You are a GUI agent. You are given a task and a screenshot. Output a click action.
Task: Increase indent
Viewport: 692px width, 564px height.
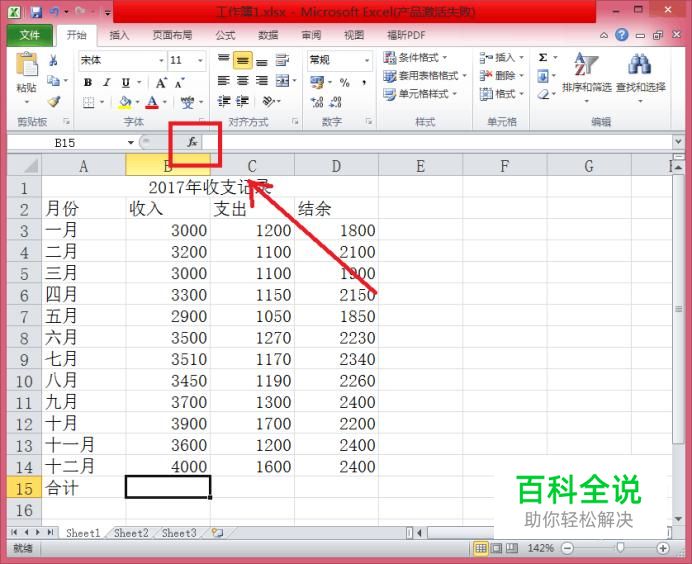[x=242, y=102]
